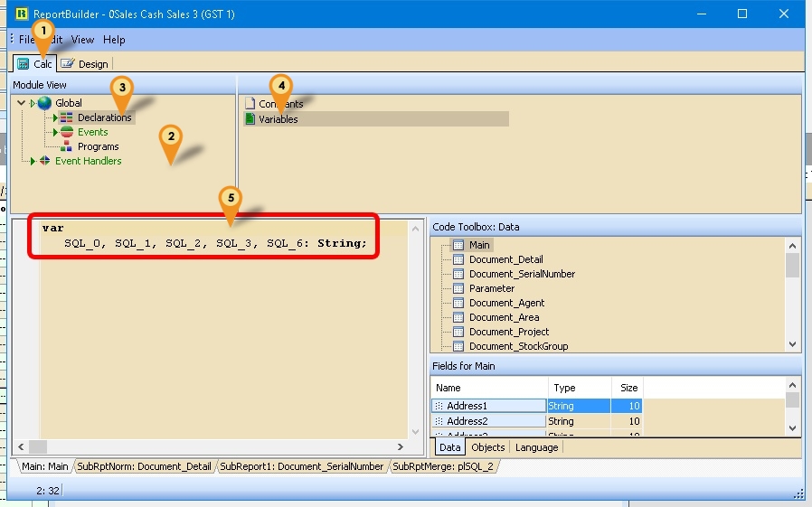The image size is (812, 507).
Task: Switch to the Design tab
Action: click(x=85, y=63)
